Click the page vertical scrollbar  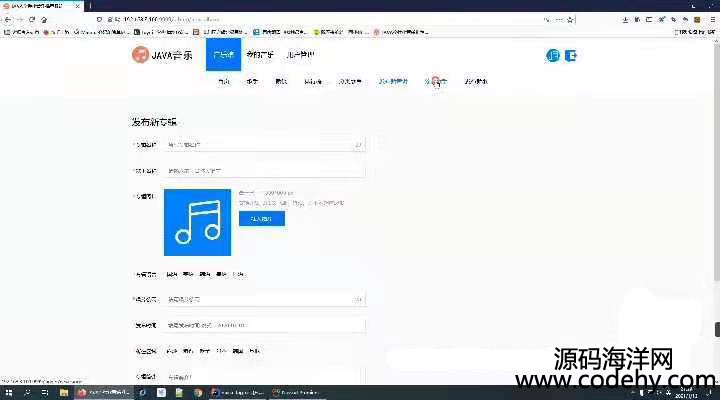tap(717, 161)
